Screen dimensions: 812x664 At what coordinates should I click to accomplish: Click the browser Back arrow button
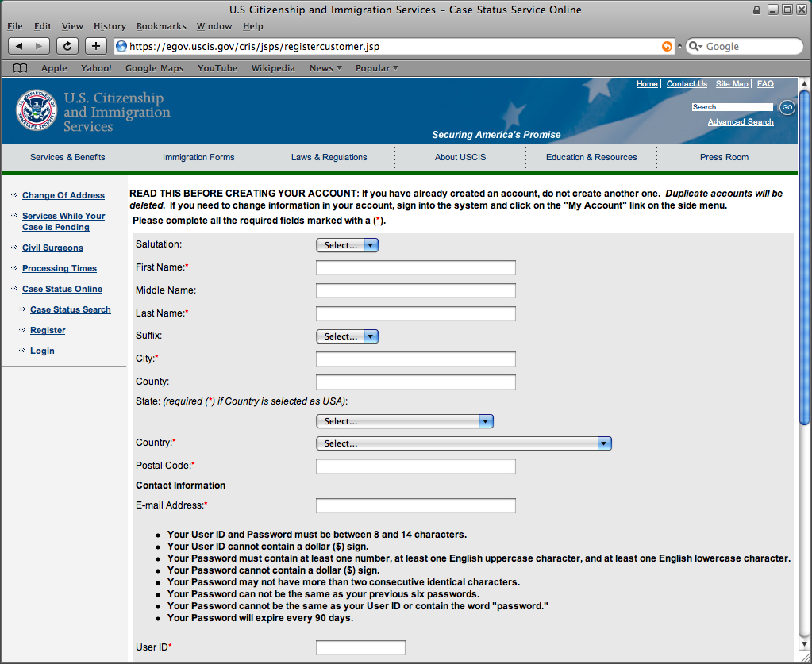[x=19, y=46]
